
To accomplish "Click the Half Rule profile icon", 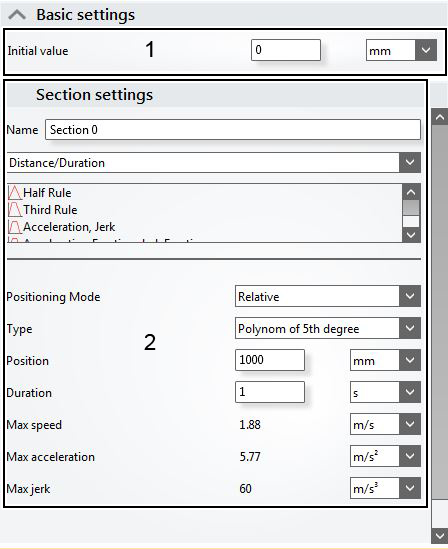I will point(14,193).
